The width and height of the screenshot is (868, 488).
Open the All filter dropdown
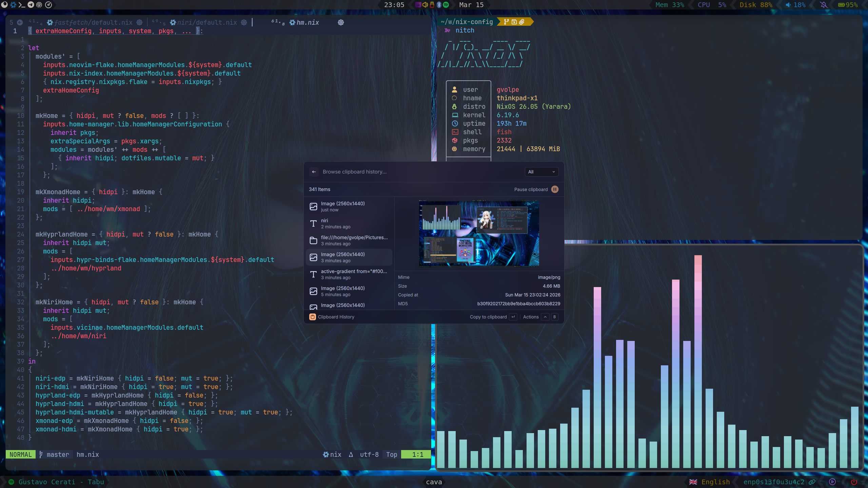541,172
